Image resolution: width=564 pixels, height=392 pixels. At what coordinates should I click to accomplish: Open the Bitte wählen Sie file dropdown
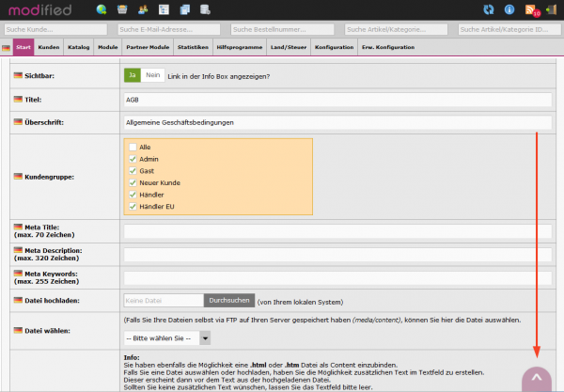(167, 338)
